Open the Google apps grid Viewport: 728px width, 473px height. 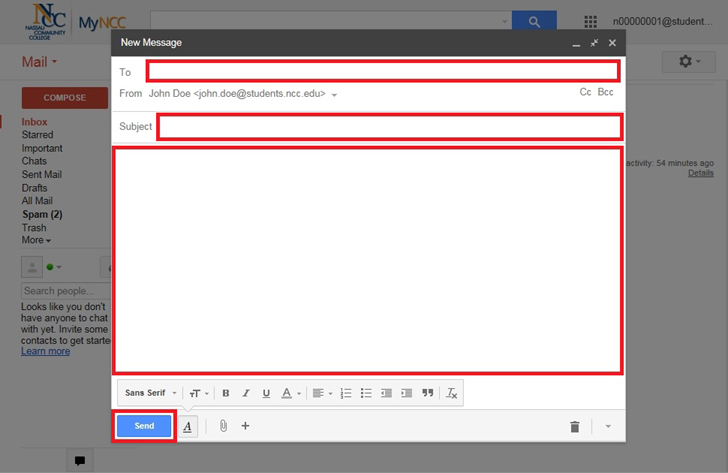click(x=591, y=21)
